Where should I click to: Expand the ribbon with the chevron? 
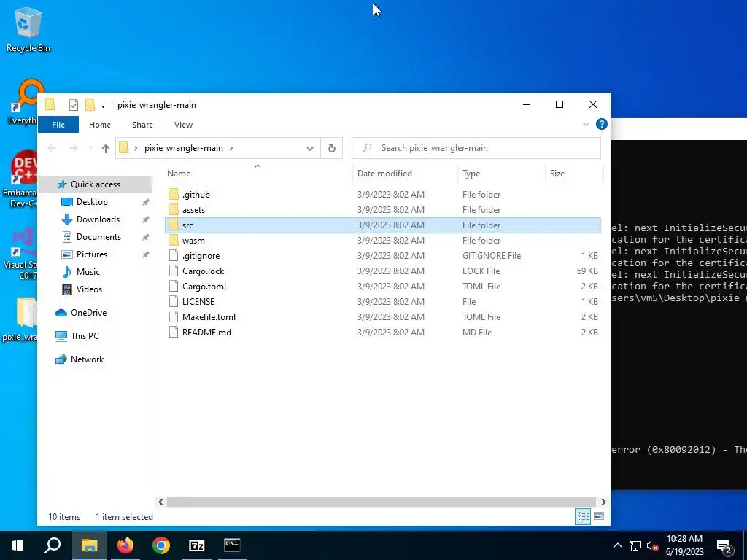(586, 124)
